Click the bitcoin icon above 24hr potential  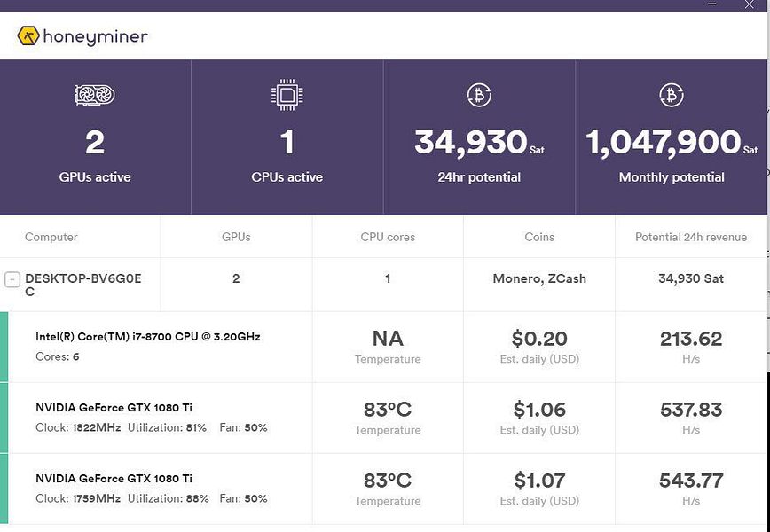coord(479,95)
